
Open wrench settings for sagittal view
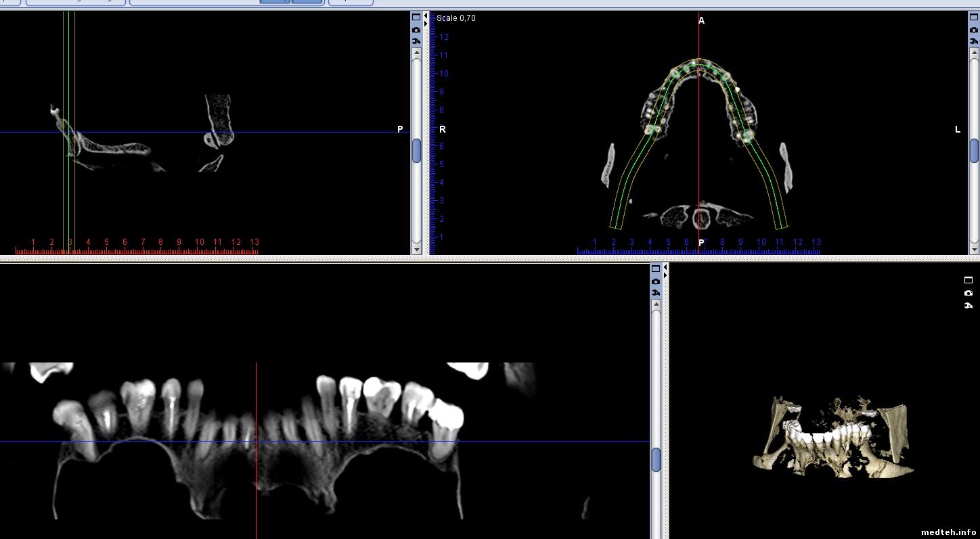[416, 41]
